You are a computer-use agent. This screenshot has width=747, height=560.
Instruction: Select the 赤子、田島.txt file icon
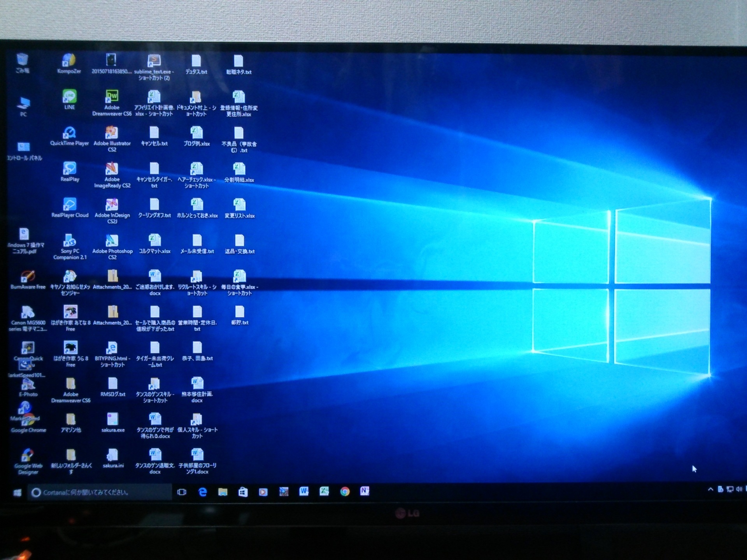coord(197,351)
